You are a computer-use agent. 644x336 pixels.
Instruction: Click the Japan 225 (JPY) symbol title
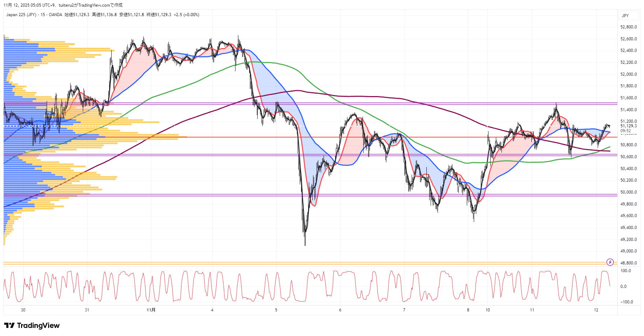[x=21, y=15]
